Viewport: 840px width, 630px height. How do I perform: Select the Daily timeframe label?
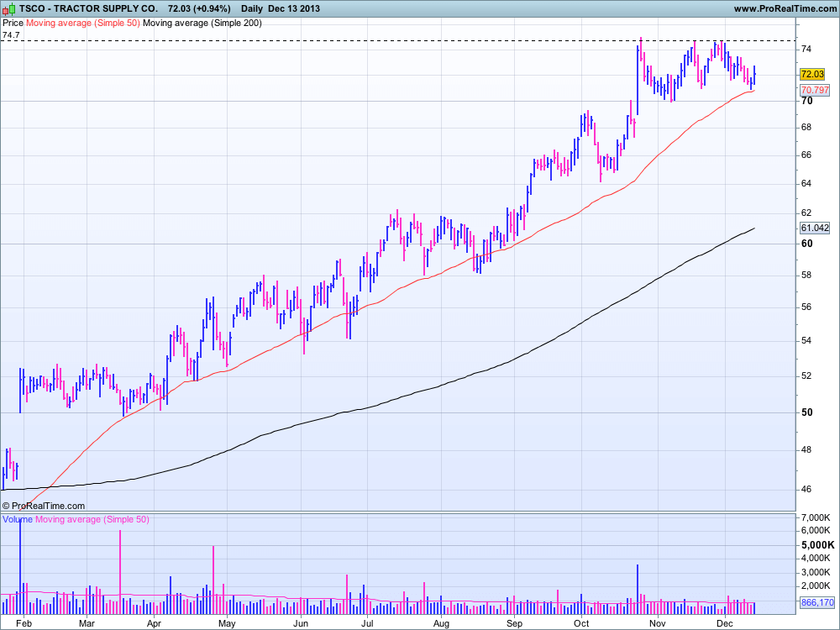click(252, 8)
